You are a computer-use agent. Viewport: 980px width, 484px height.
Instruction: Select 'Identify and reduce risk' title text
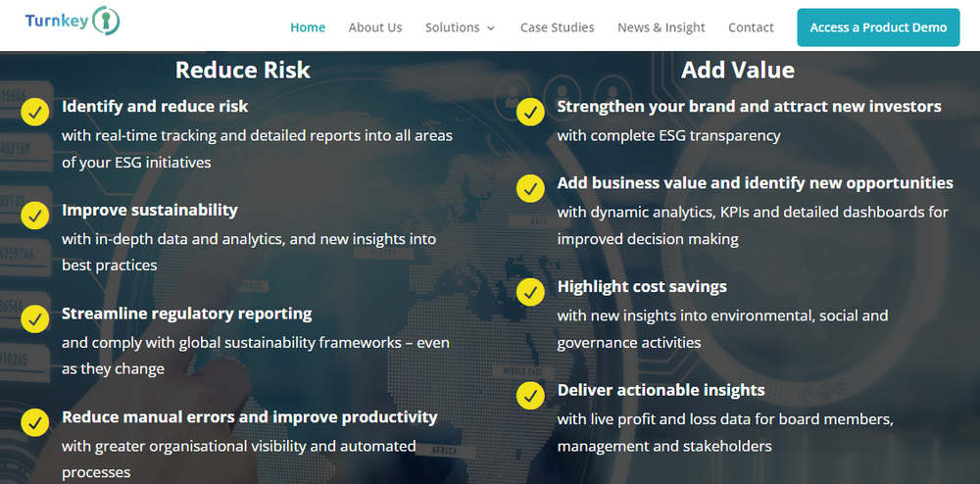point(155,106)
